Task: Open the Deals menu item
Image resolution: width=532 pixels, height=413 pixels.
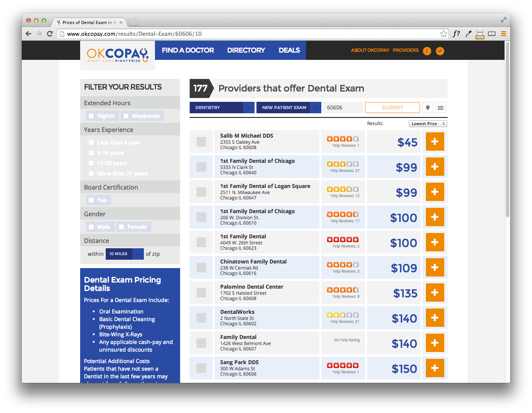Action: click(289, 50)
